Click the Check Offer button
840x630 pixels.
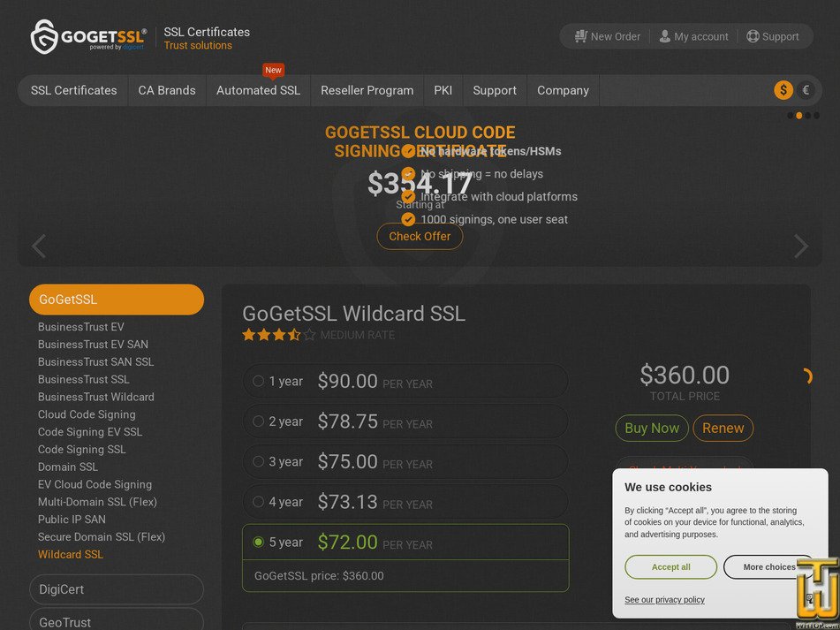pyautogui.click(x=420, y=236)
